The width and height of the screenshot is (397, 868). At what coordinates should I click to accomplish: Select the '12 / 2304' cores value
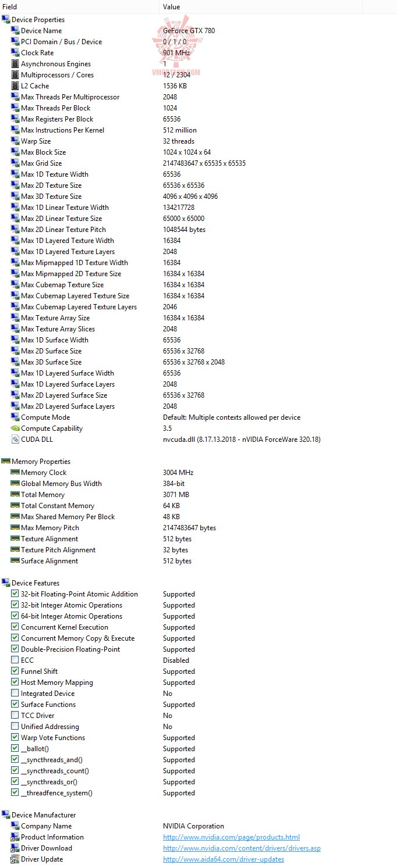177,75
